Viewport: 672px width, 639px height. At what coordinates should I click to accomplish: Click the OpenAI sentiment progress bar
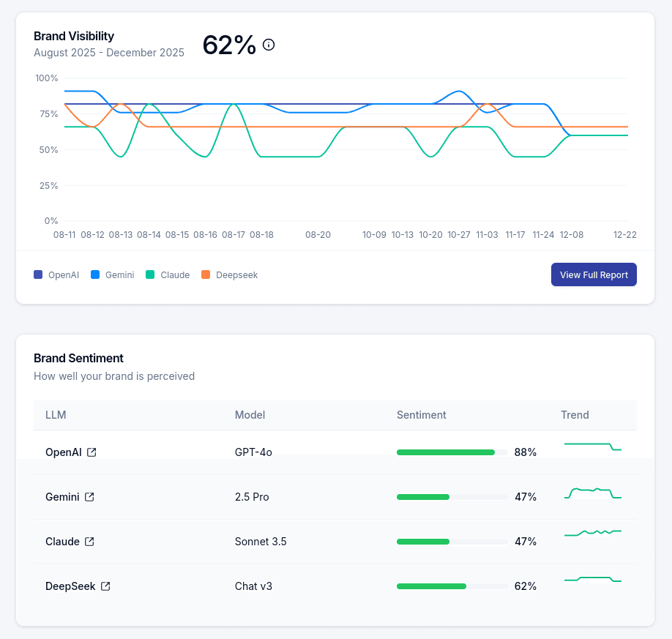coord(452,452)
